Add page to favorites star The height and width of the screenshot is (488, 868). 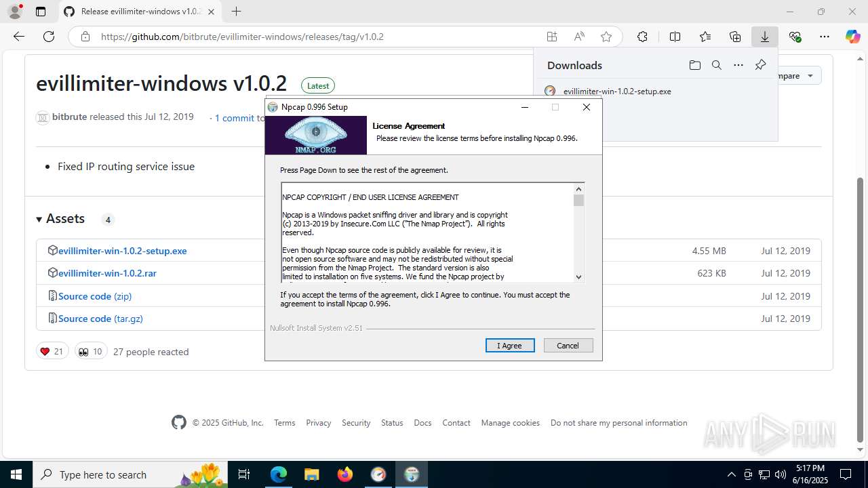pos(606,37)
